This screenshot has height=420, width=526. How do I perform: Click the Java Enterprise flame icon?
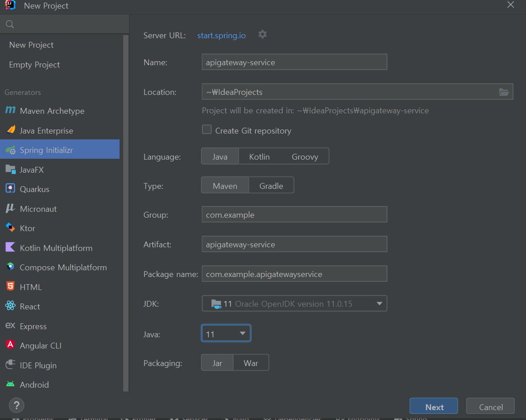11,130
